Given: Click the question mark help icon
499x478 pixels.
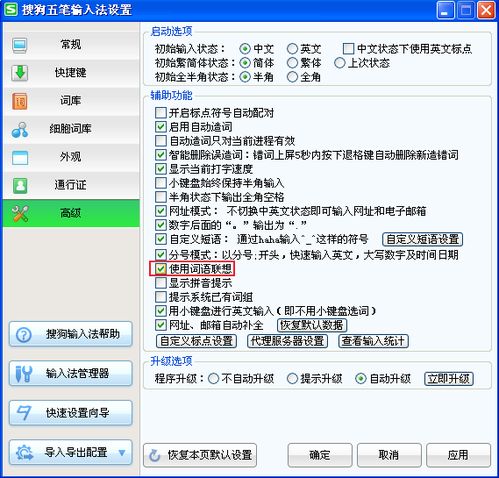Looking at the screenshot, I should (24, 335).
